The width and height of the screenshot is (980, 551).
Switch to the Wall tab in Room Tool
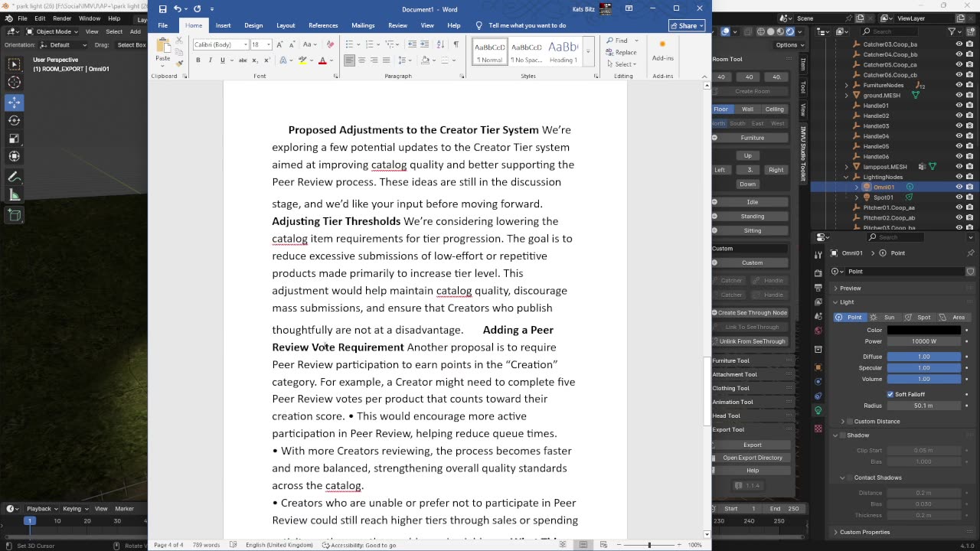coord(747,109)
